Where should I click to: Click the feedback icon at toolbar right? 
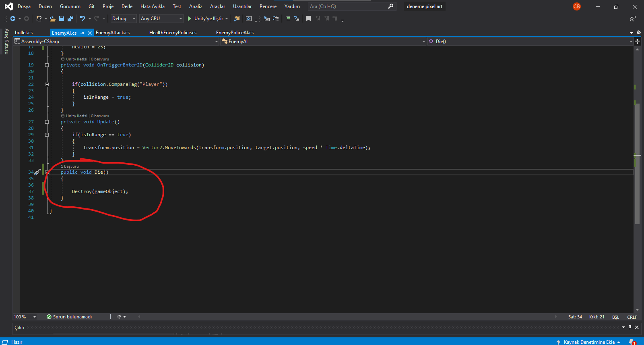(x=633, y=19)
